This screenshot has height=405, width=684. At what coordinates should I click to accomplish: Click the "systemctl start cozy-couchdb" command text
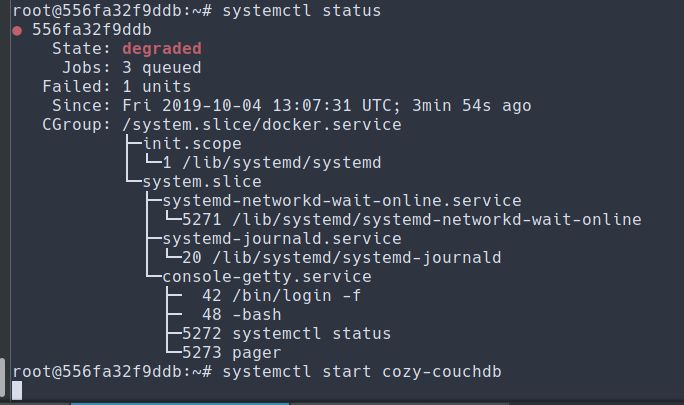[x=361, y=372]
